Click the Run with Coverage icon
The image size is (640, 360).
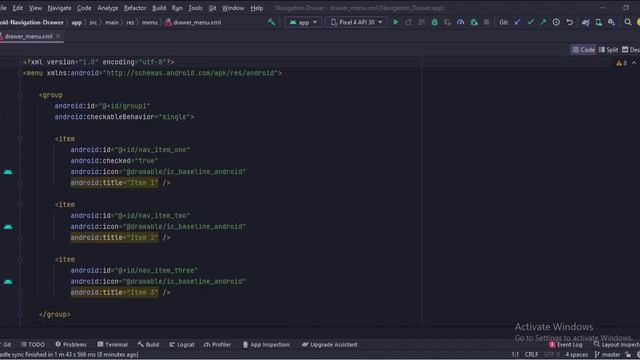click(x=448, y=22)
